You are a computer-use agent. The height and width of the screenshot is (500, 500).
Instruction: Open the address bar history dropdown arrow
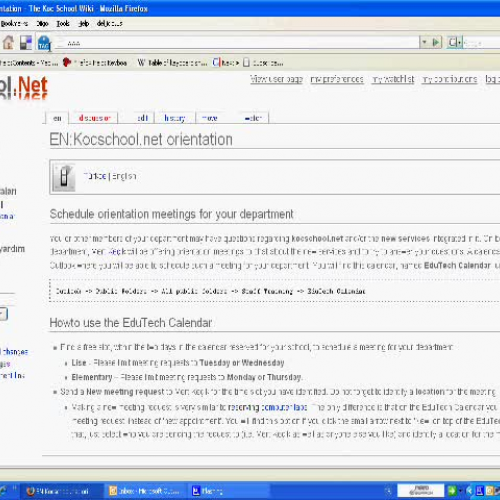[424, 42]
